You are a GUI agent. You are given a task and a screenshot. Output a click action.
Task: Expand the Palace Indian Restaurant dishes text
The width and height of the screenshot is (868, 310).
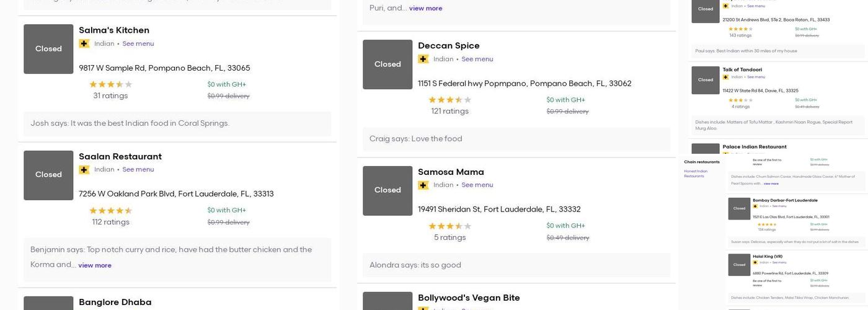point(771,184)
